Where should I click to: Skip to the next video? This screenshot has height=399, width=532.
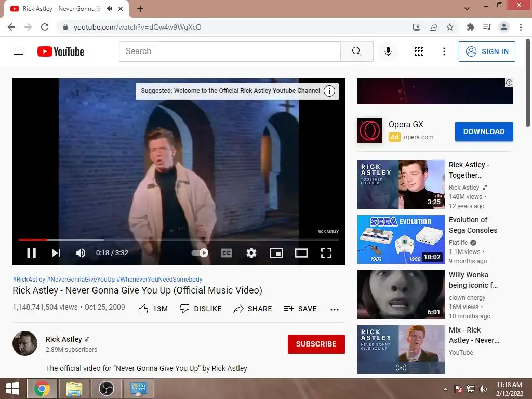coord(56,253)
